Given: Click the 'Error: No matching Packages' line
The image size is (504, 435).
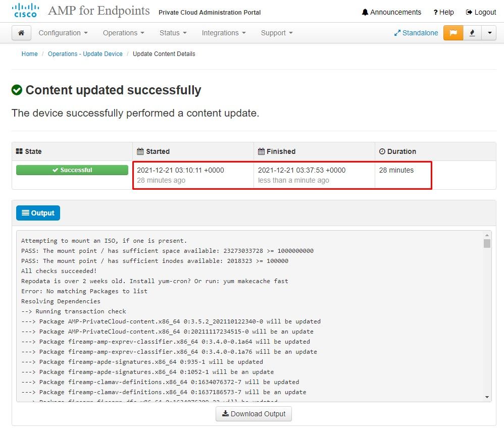Looking at the screenshot, I should (84, 291).
